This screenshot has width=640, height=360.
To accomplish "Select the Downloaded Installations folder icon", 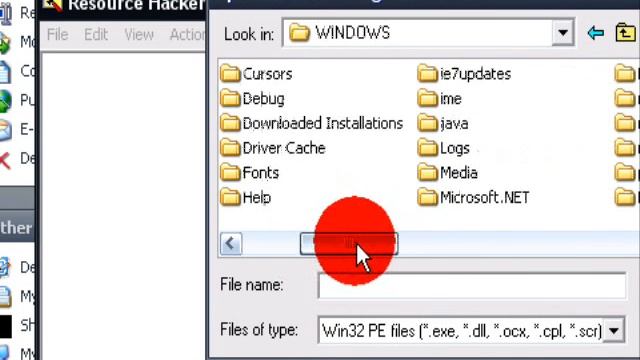I will (230, 123).
